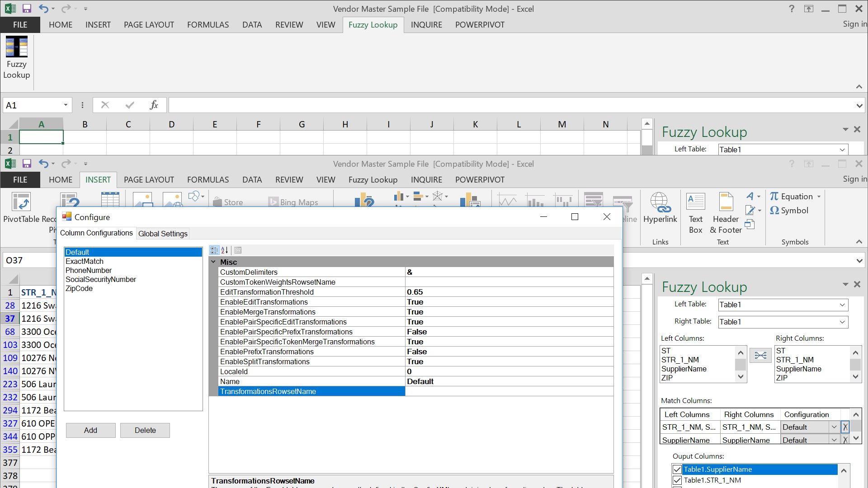Click the EnablePrefixTransformations False value
The width and height of the screenshot is (868, 488).
click(x=509, y=352)
